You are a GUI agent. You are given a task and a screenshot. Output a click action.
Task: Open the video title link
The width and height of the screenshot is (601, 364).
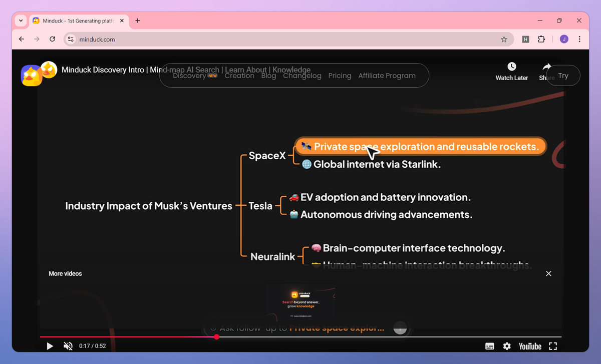pyautogui.click(x=186, y=70)
